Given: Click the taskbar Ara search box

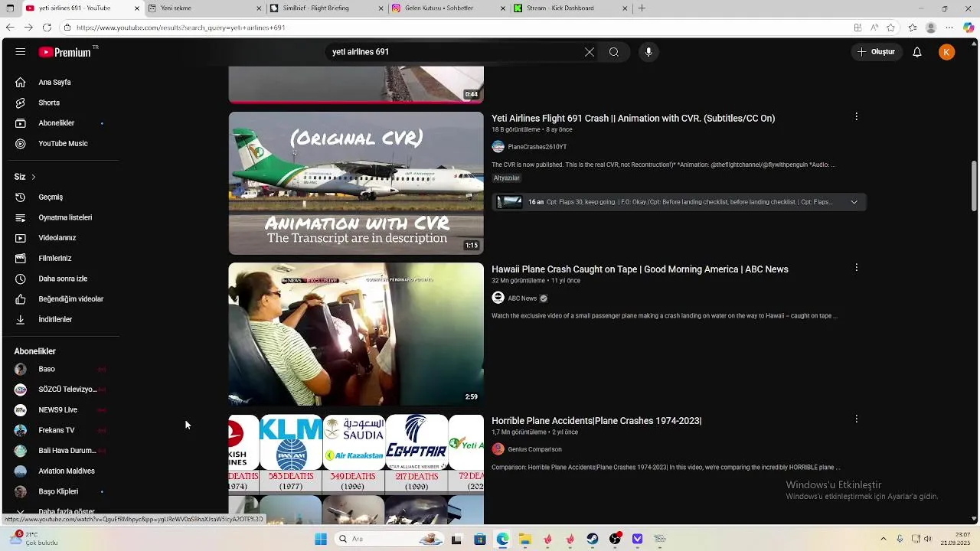Looking at the screenshot, I should tap(389, 539).
